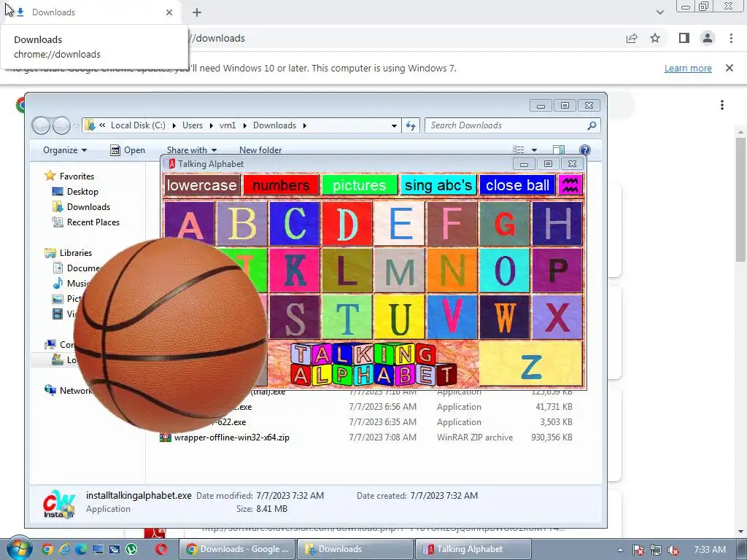Expand arrow after the Downloads breadcrumb

[304, 125]
